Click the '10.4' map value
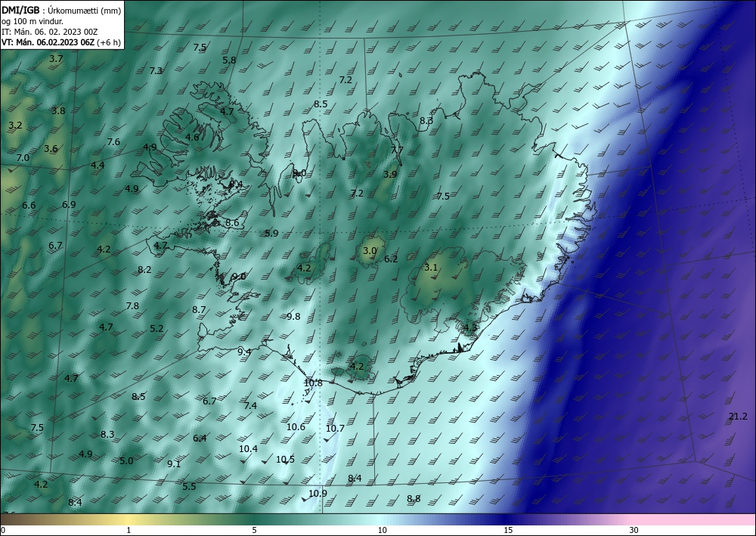The image size is (756, 536). [248, 449]
